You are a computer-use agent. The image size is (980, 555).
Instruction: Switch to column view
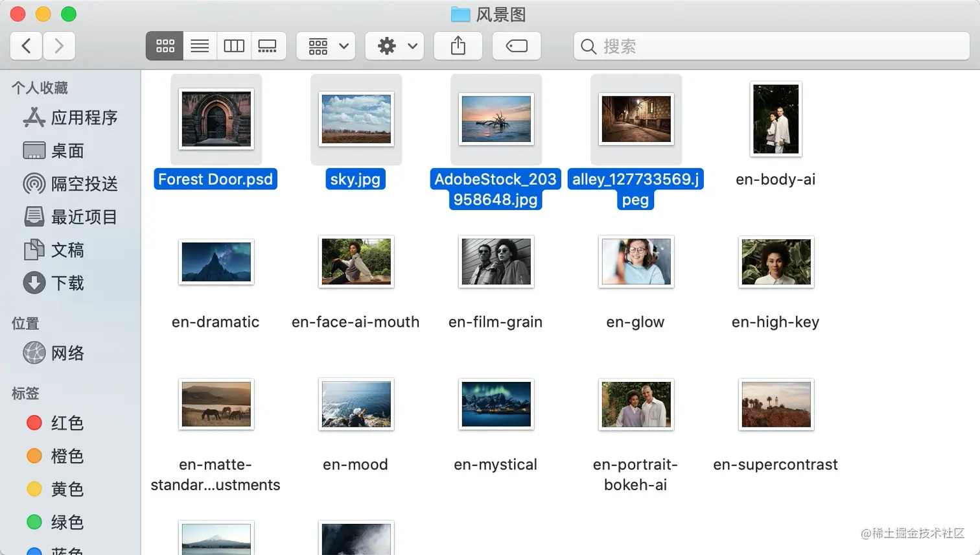point(234,46)
